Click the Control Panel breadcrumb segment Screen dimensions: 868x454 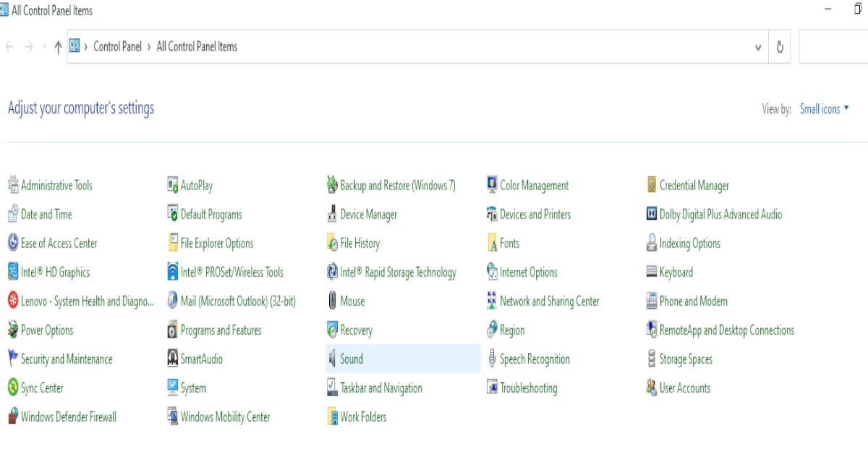117,47
